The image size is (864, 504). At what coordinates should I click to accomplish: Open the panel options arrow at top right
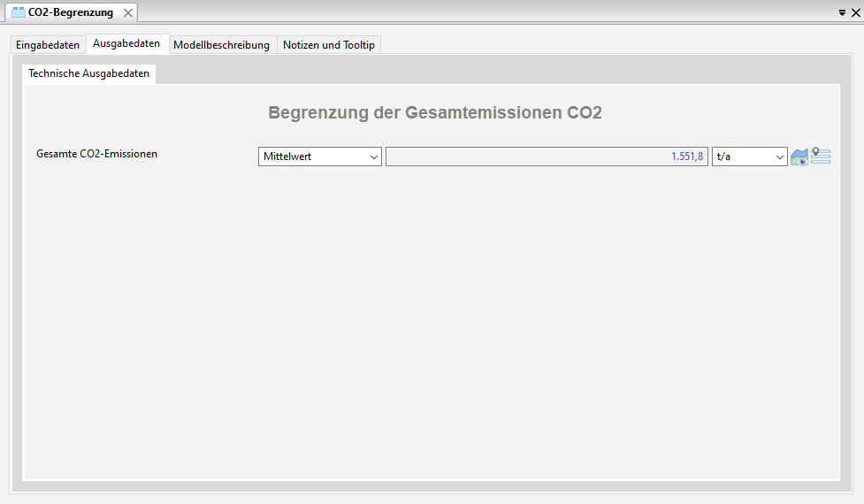pyautogui.click(x=842, y=12)
